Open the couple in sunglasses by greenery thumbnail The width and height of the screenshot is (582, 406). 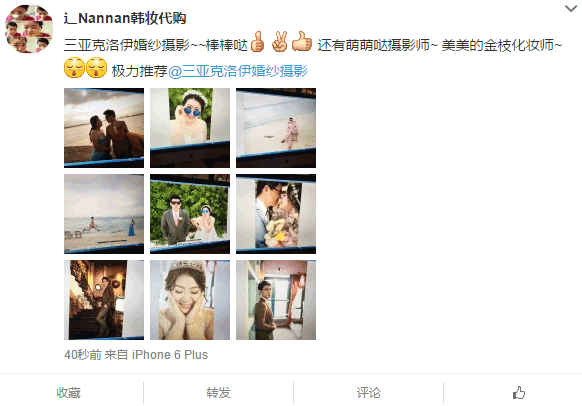coord(190,214)
